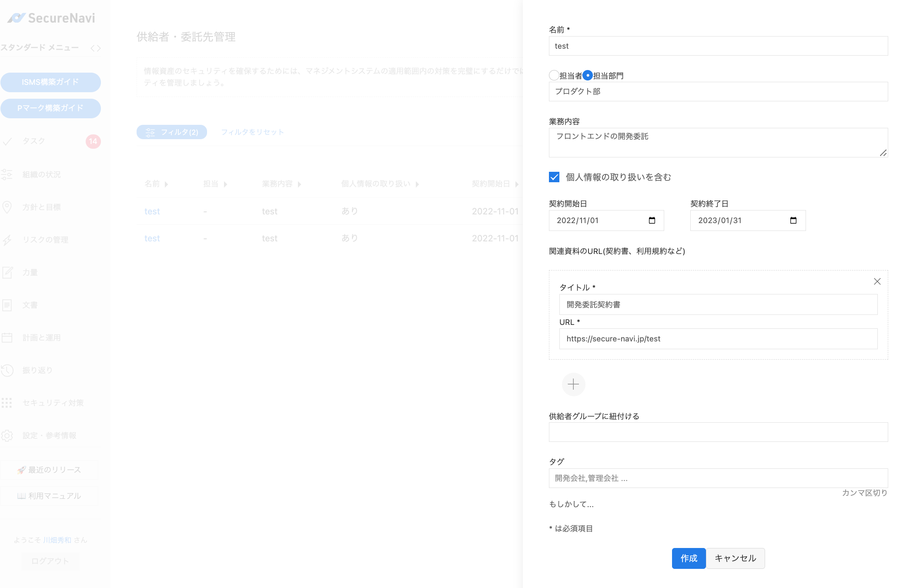Open 計画と運用 in the sidebar
The image size is (903, 588).
[42, 337]
